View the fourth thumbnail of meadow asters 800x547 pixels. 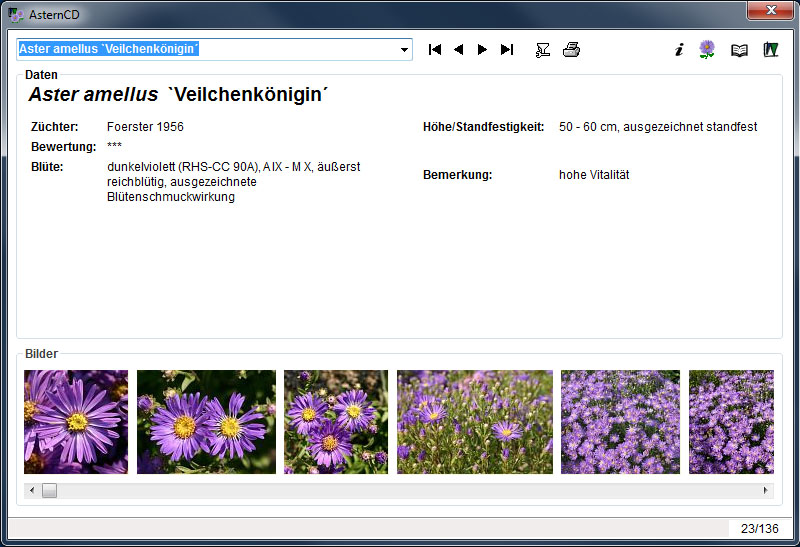(x=475, y=422)
